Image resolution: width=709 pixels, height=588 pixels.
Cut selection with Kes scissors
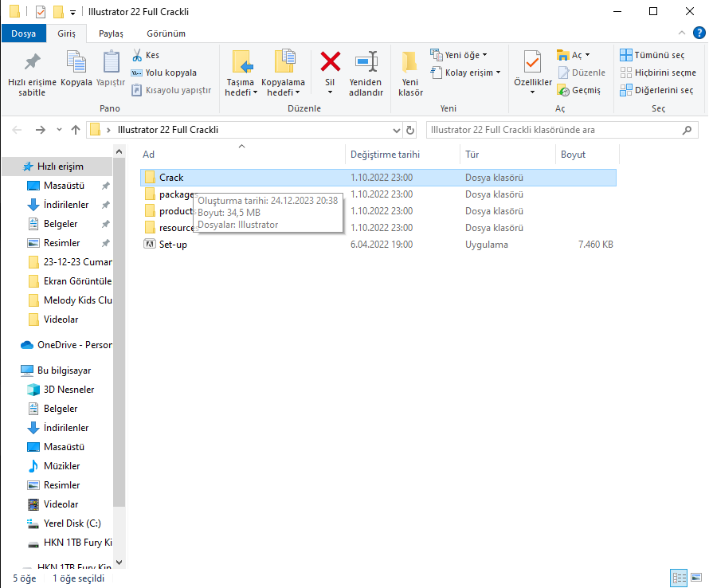click(x=146, y=55)
